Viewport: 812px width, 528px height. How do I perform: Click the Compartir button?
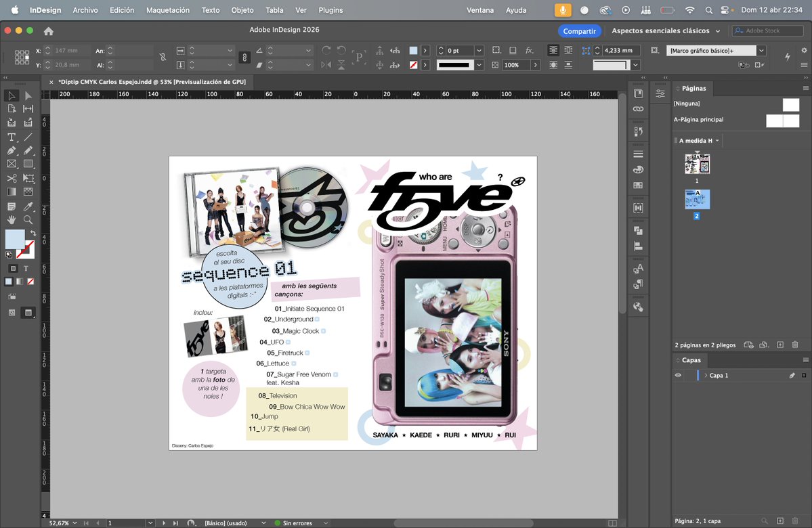click(x=580, y=31)
